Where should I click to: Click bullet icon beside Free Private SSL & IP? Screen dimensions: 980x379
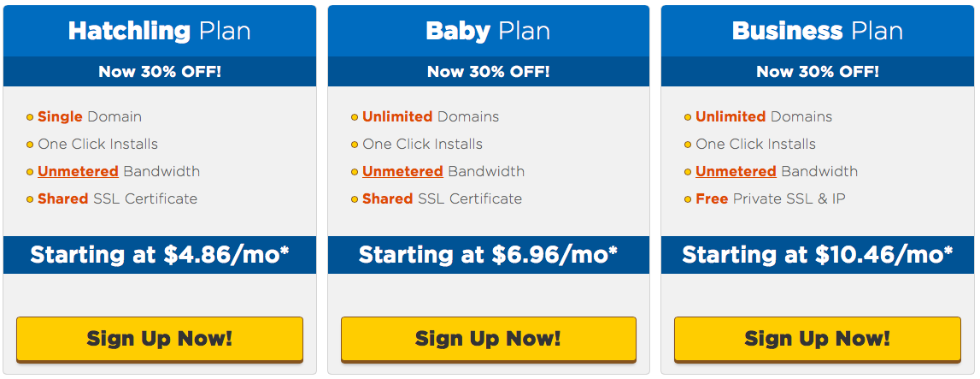click(688, 199)
